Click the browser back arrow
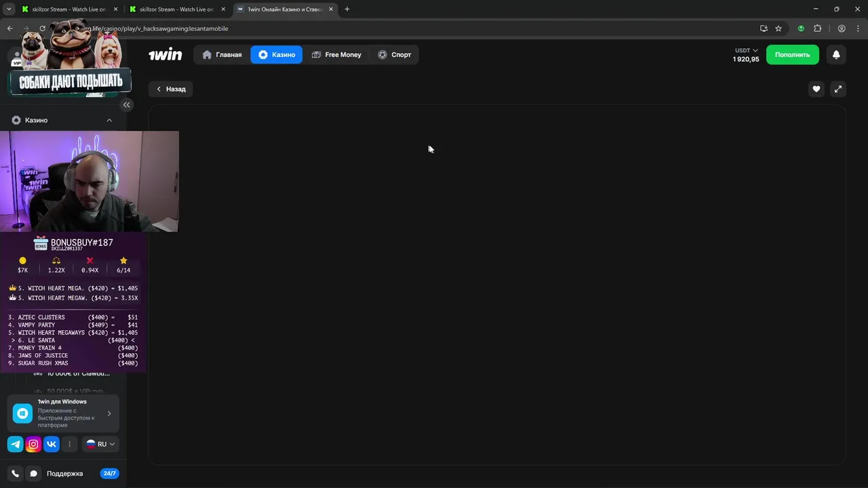Screen dimensions: 868x488 9,28
